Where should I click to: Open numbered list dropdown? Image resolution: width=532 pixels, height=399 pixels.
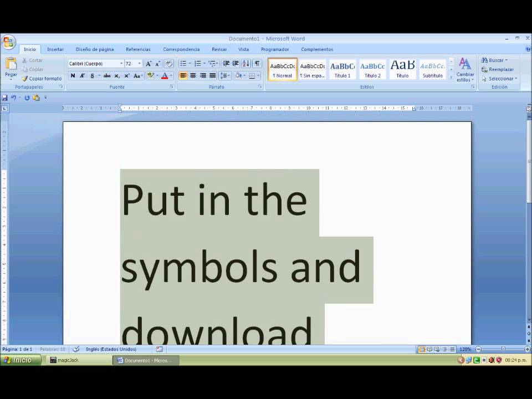[204, 63]
